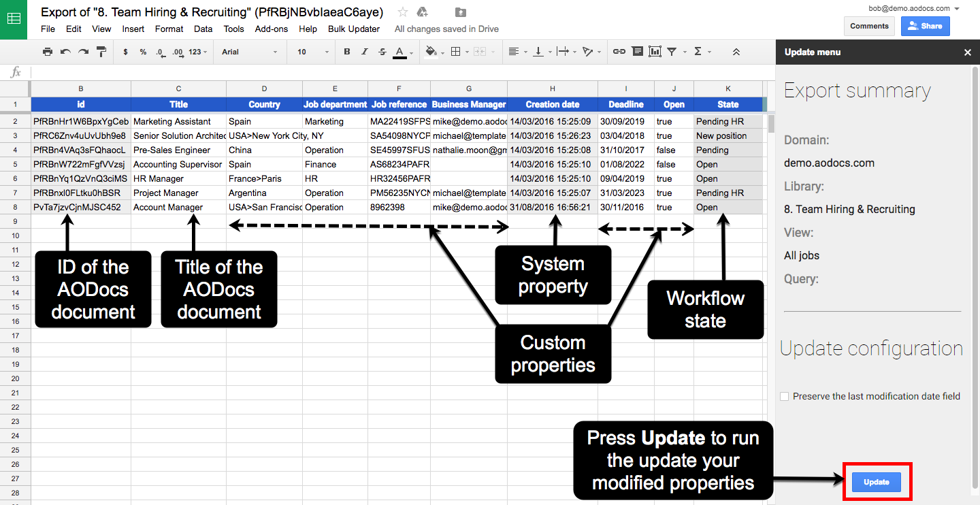Viewport: 980px width, 505px height.
Task: Open the more number formats dropdown
Action: (198, 52)
